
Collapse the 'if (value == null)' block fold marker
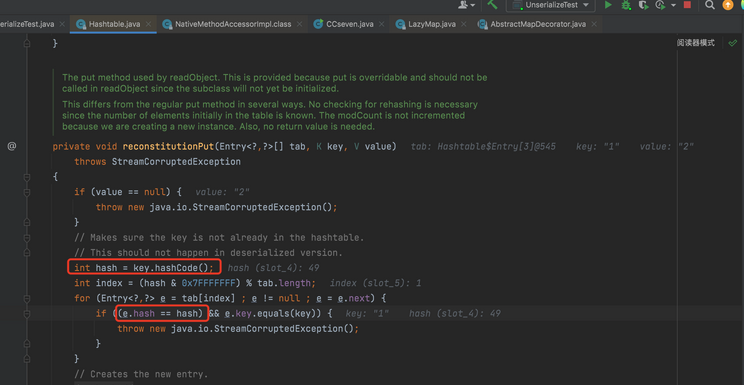point(27,192)
